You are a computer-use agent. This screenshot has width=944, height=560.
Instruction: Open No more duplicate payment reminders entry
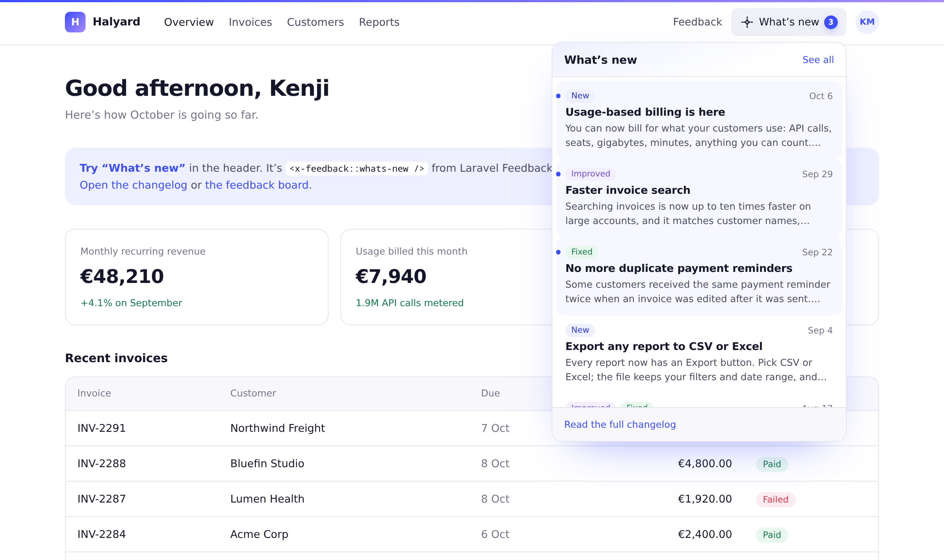[x=699, y=276]
